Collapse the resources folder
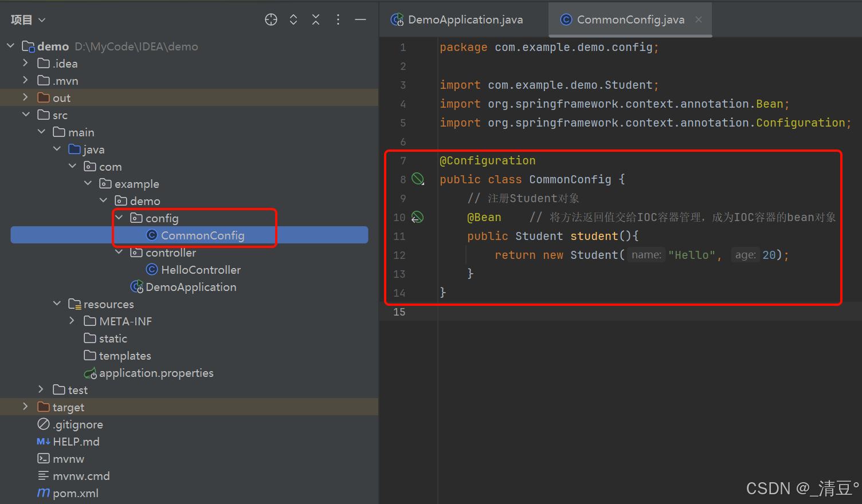 coord(57,303)
